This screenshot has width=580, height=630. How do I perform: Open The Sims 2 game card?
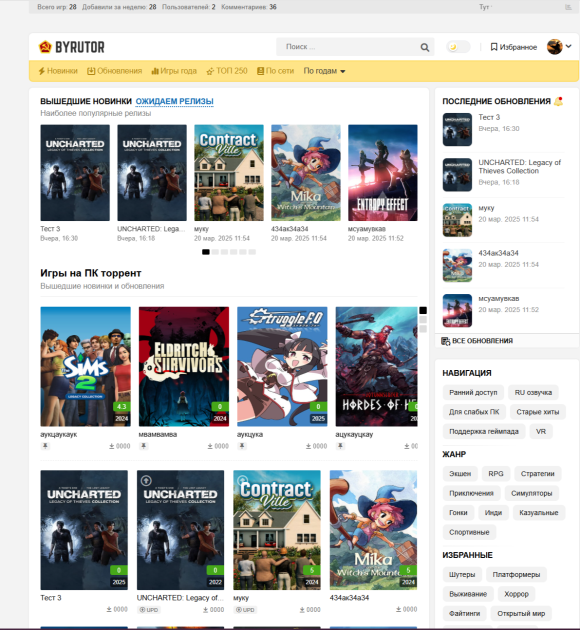coord(86,366)
